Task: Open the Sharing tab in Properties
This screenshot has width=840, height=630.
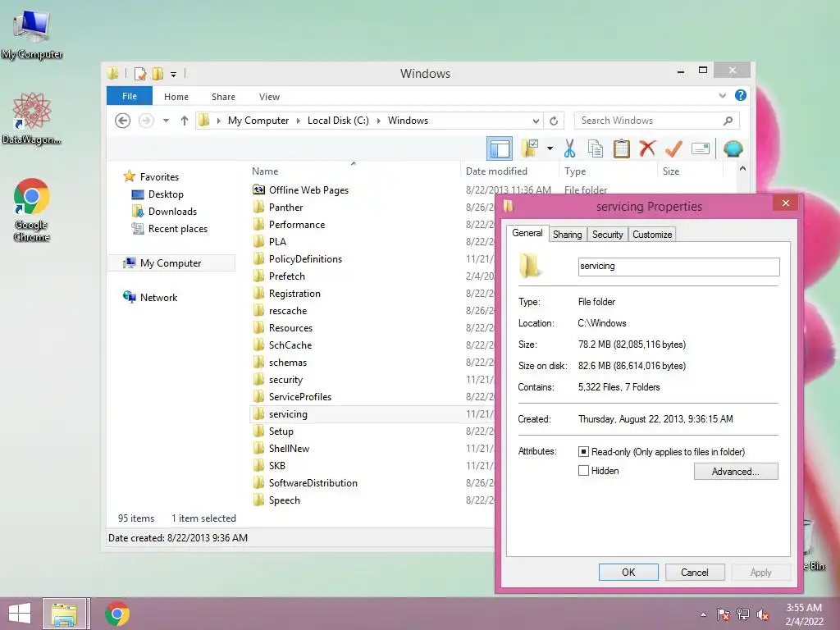Action: tap(568, 234)
